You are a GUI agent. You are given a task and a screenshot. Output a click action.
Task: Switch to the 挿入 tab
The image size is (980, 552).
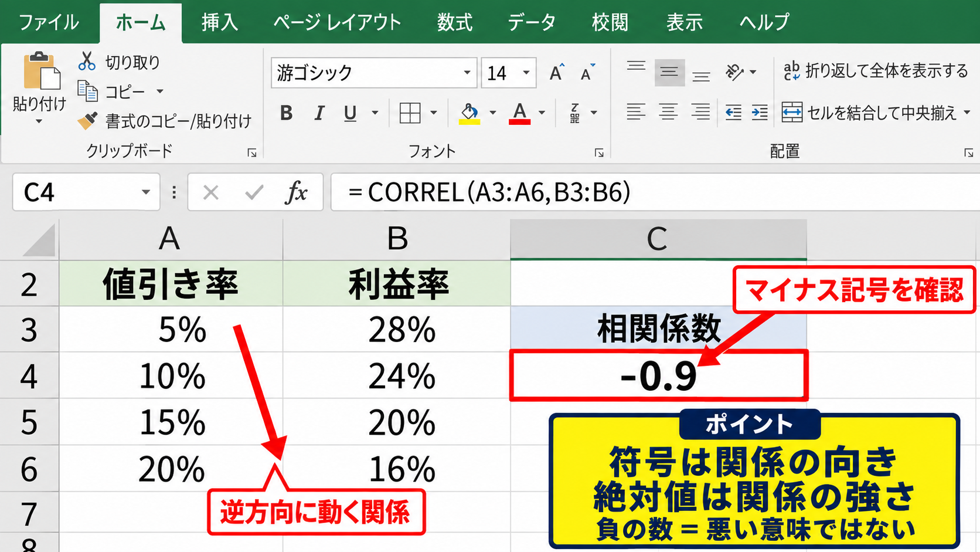(x=219, y=22)
